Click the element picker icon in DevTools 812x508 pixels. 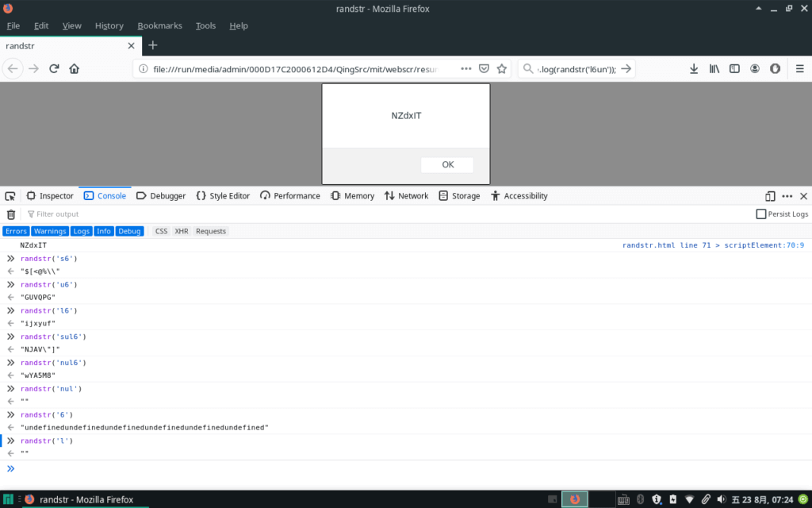coord(10,196)
